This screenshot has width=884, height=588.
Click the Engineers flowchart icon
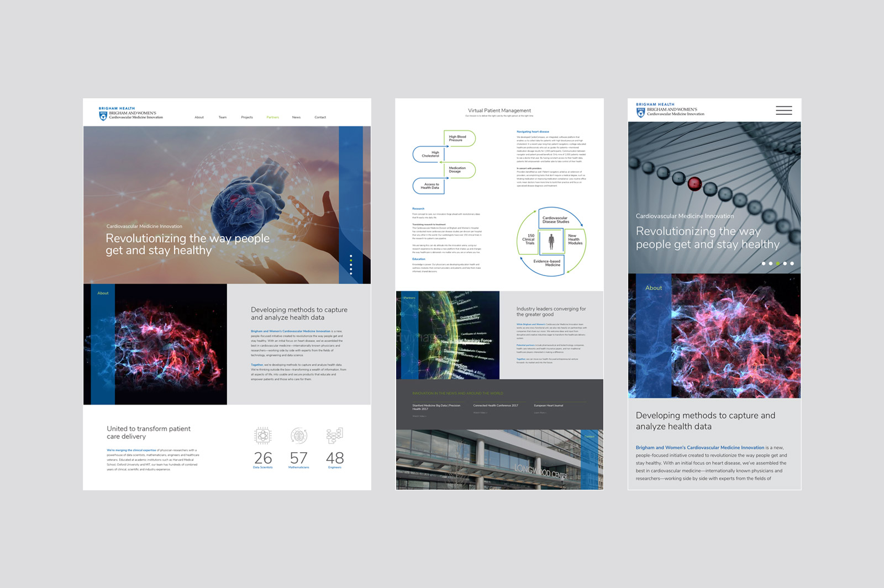point(335,436)
